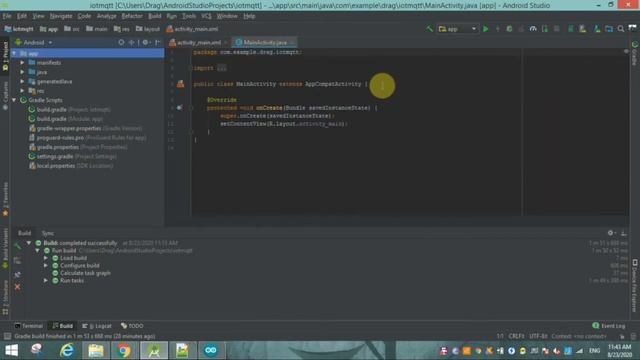Click the layout breadcrumb in navigation bar
The height and width of the screenshot is (360, 640).
148,29
